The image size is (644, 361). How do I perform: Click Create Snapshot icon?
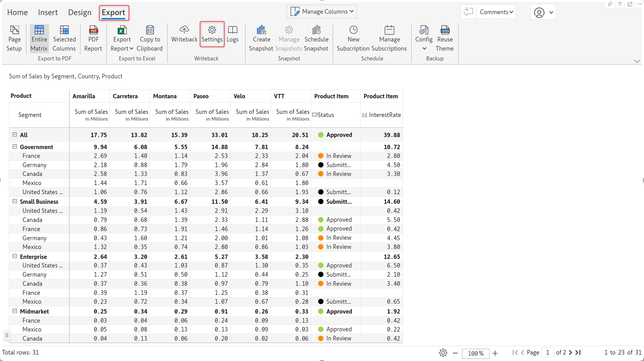[x=261, y=30]
